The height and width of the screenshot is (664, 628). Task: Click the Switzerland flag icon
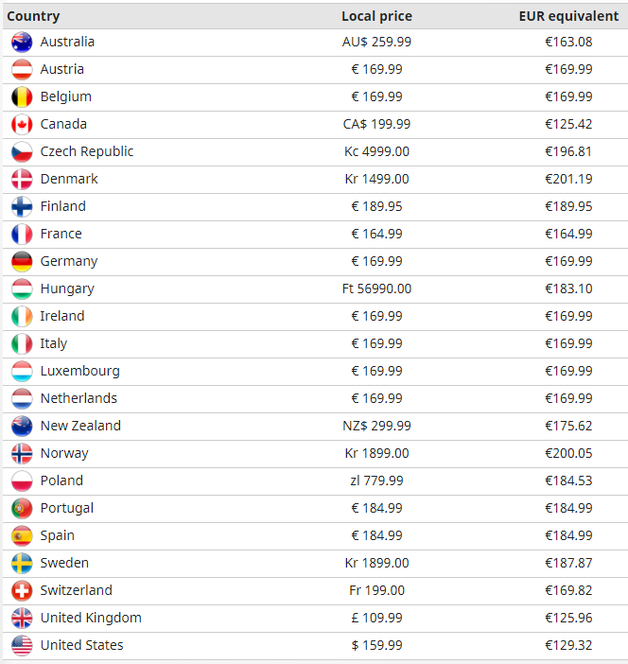[22, 590]
